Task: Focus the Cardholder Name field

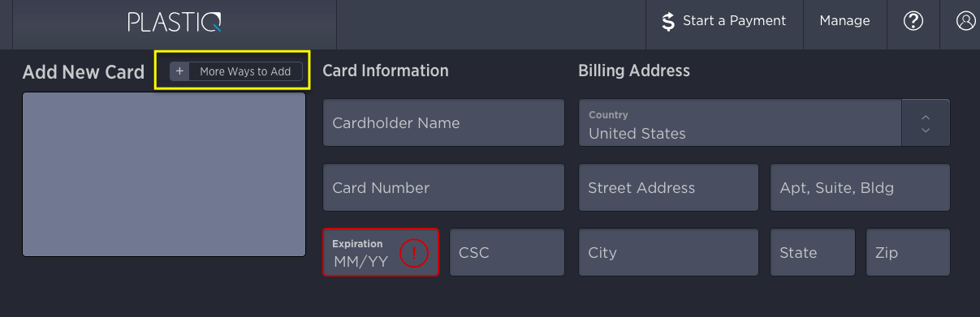Action: [443, 123]
